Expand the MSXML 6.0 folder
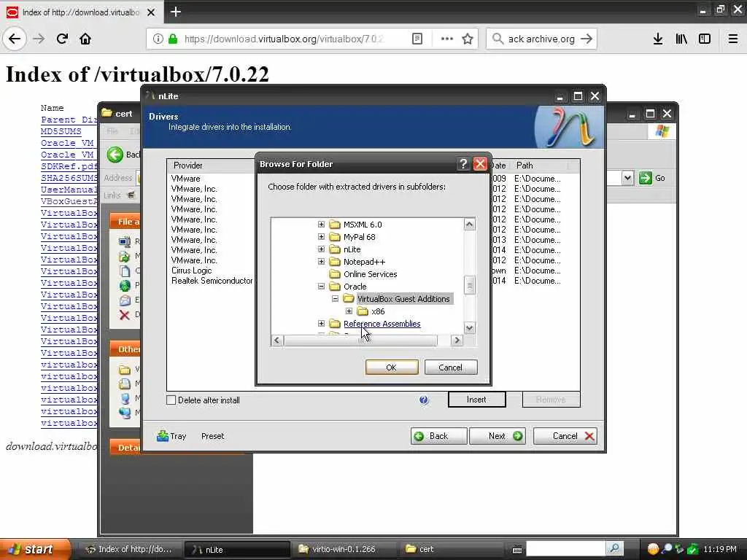The image size is (747, 560). 321,225
